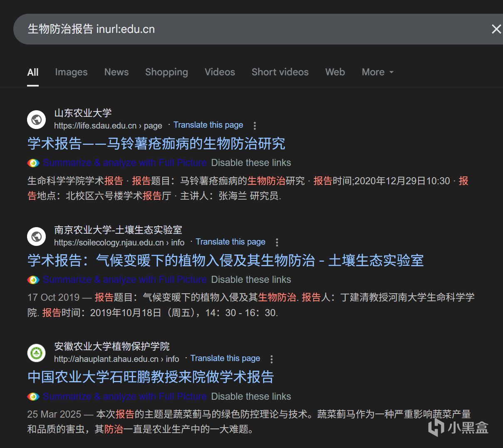The height and width of the screenshot is (448, 503).
Task: Translate the life.sdau.edu.cn page
Action: [208, 125]
